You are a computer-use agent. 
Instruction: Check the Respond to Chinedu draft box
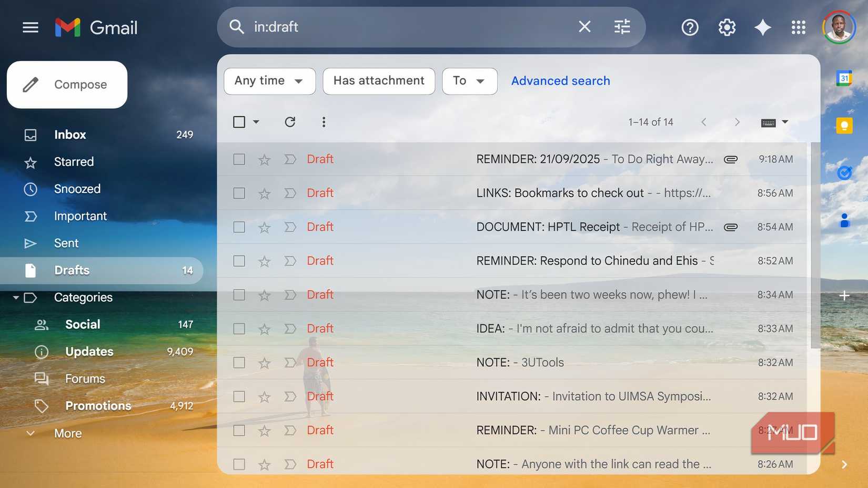coord(239,261)
